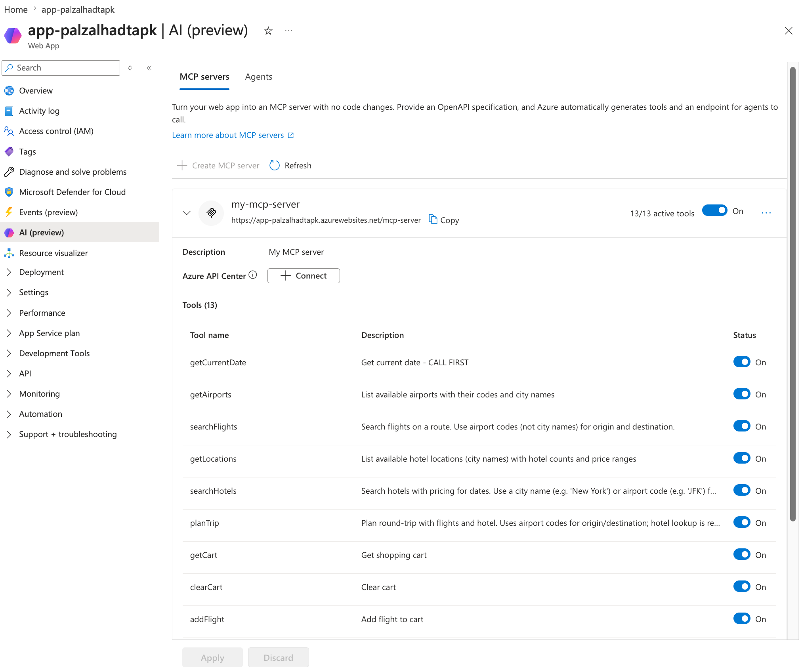Image resolution: width=802 pixels, height=672 pixels.
Task: Open the header more options ellipsis
Action: 288,31
